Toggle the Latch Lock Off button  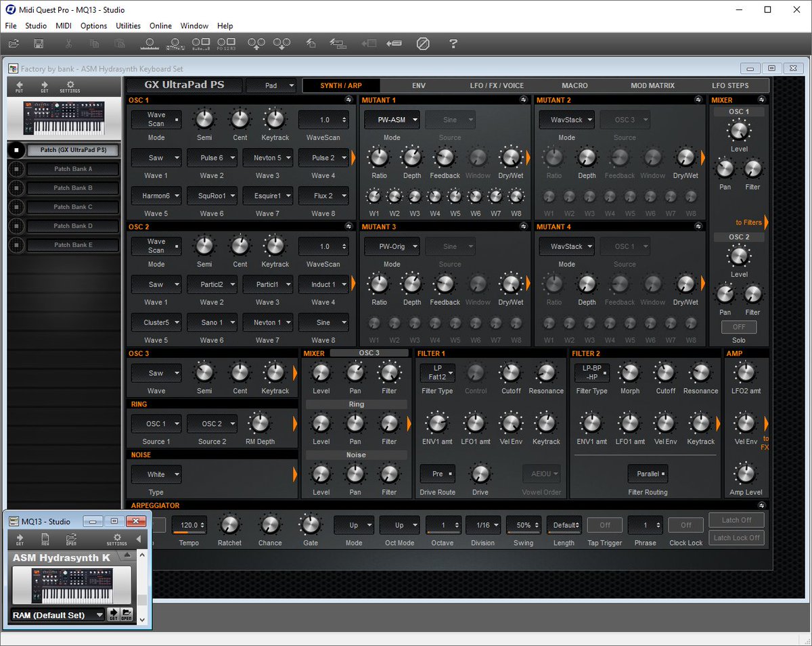737,538
